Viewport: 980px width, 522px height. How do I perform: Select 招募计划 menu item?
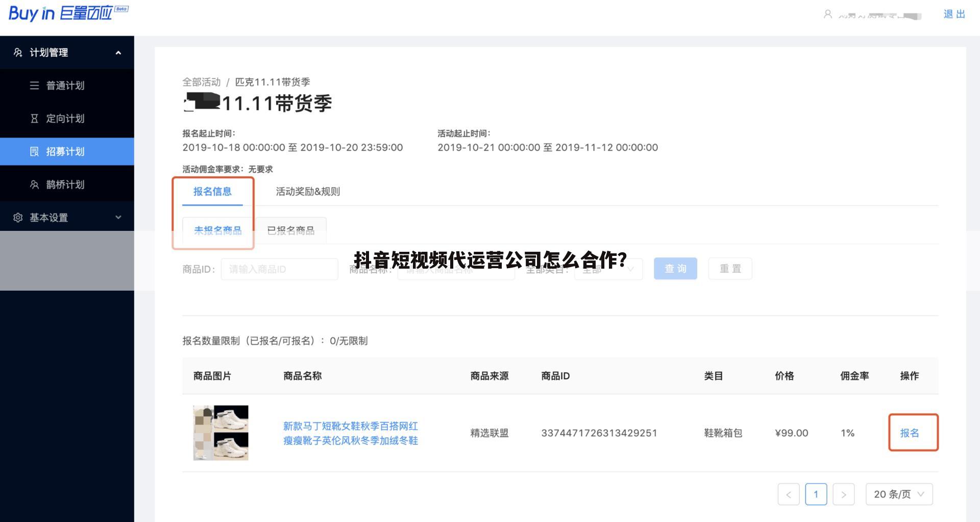point(67,152)
